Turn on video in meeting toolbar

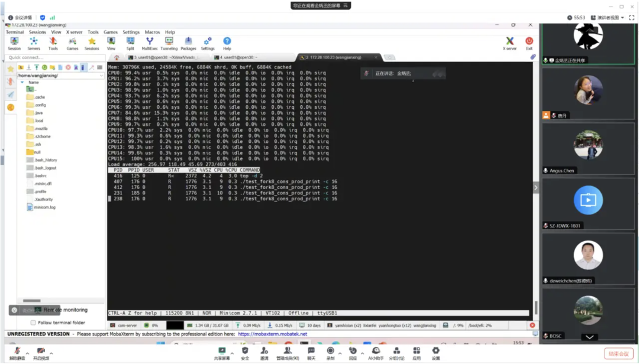point(41,353)
